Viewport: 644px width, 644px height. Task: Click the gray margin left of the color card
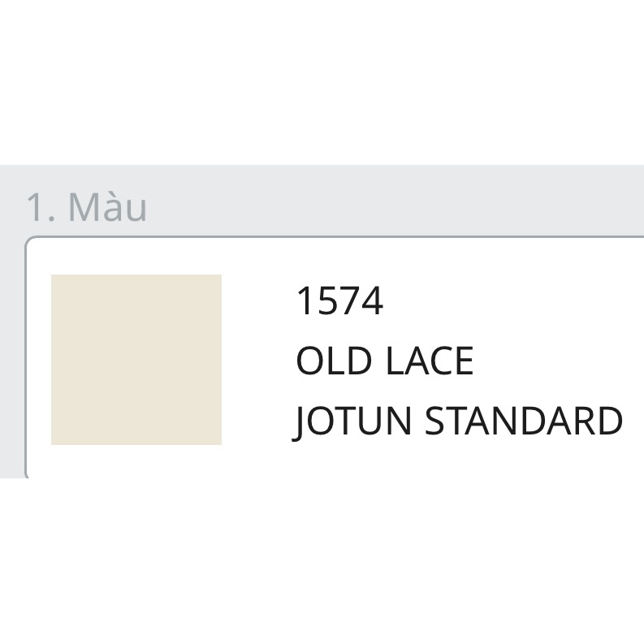(x=12, y=357)
